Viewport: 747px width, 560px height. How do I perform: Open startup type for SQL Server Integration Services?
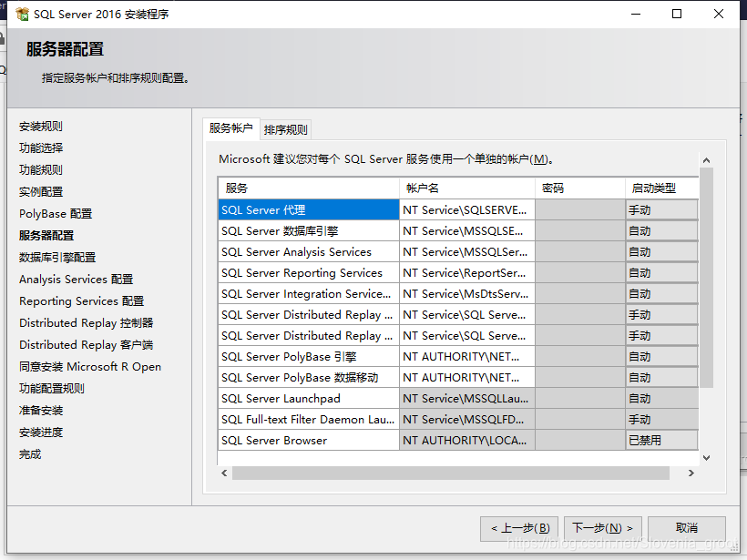point(661,294)
